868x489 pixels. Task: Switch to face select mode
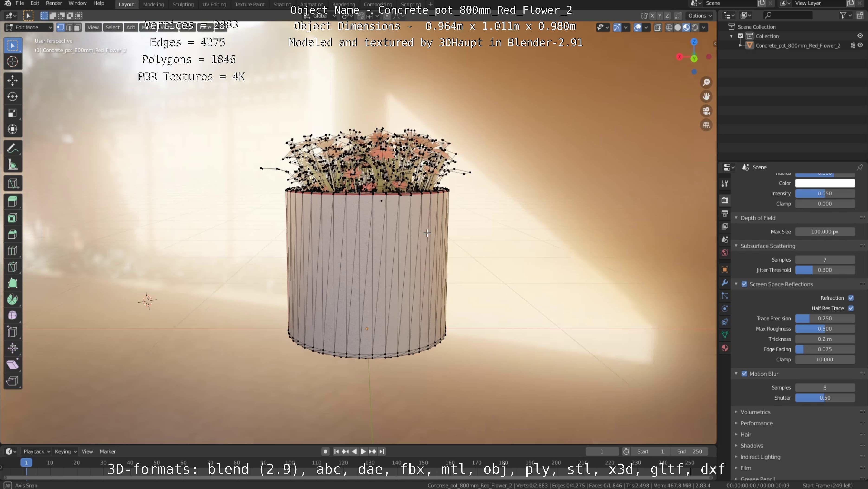[78, 28]
